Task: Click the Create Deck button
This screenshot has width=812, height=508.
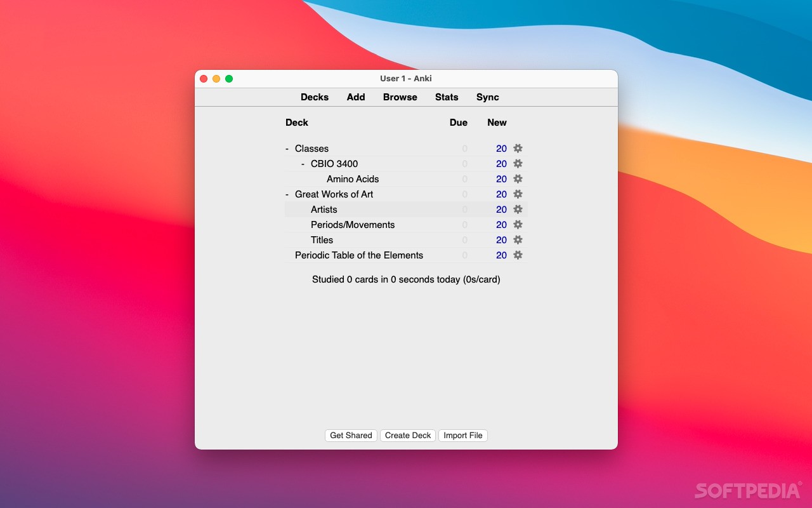Action: click(408, 436)
